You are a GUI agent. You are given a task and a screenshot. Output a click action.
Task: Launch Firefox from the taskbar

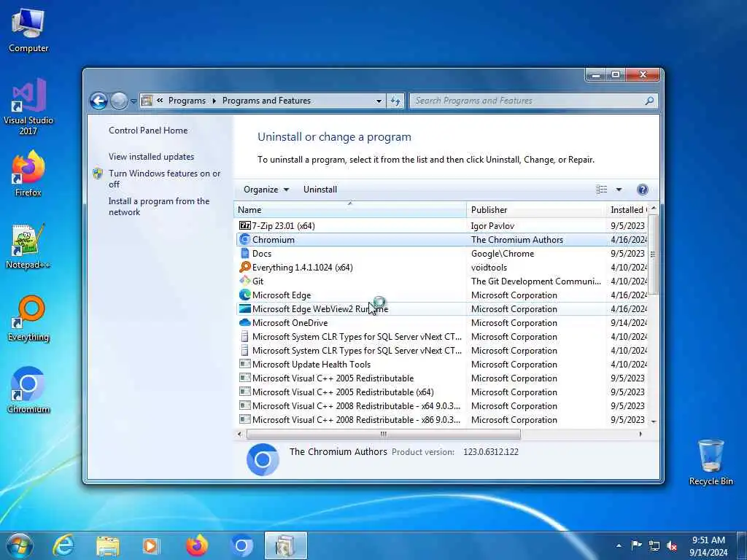click(197, 545)
